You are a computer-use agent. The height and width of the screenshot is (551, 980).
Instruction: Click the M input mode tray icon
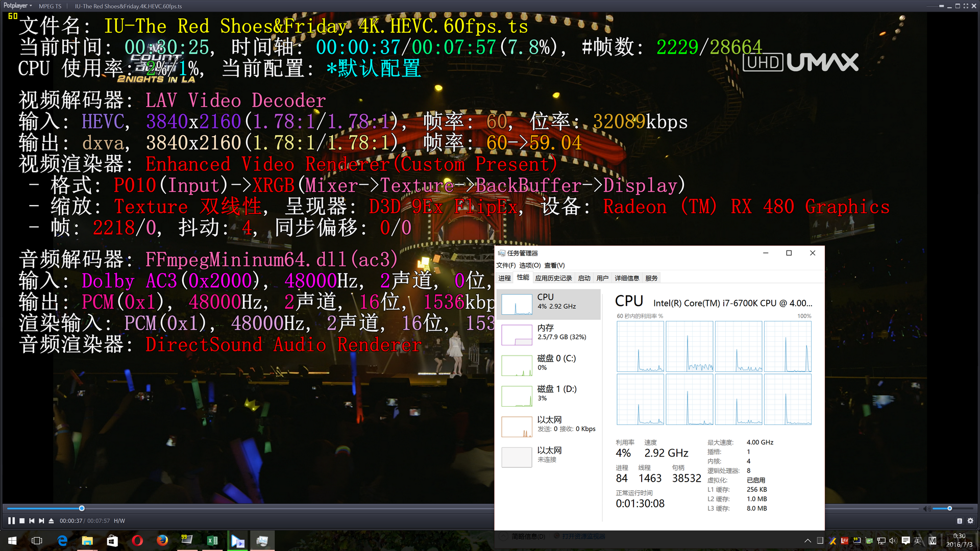point(933,541)
